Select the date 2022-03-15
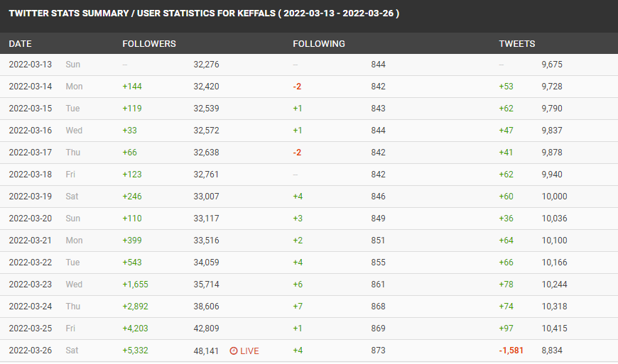The image size is (618, 364). pos(31,109)
